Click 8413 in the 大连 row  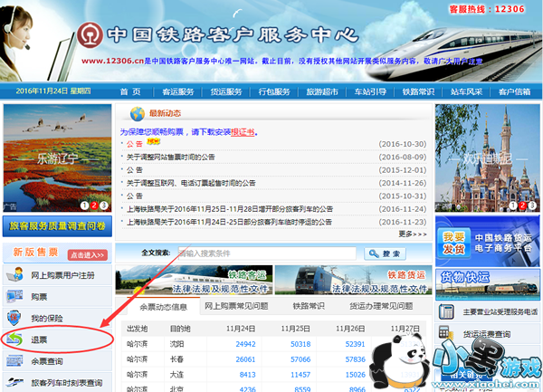coord(248,374)
